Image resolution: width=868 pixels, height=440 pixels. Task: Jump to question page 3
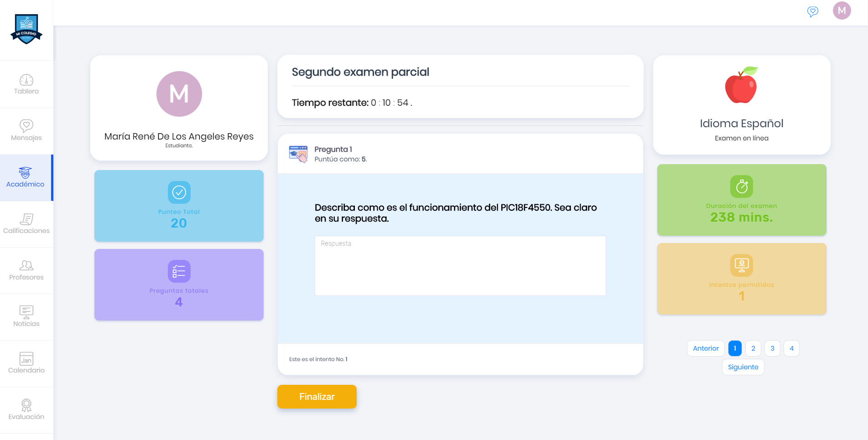click(x=772, y=348)
